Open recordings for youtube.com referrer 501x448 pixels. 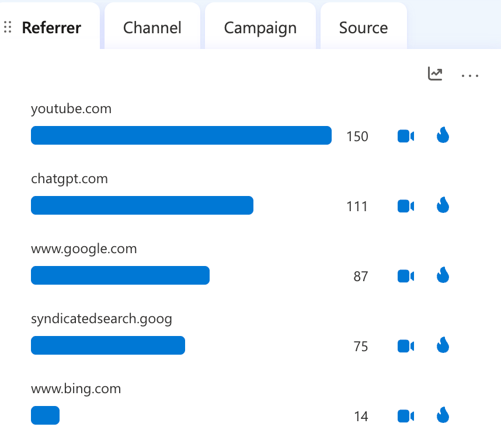[406, 136]
